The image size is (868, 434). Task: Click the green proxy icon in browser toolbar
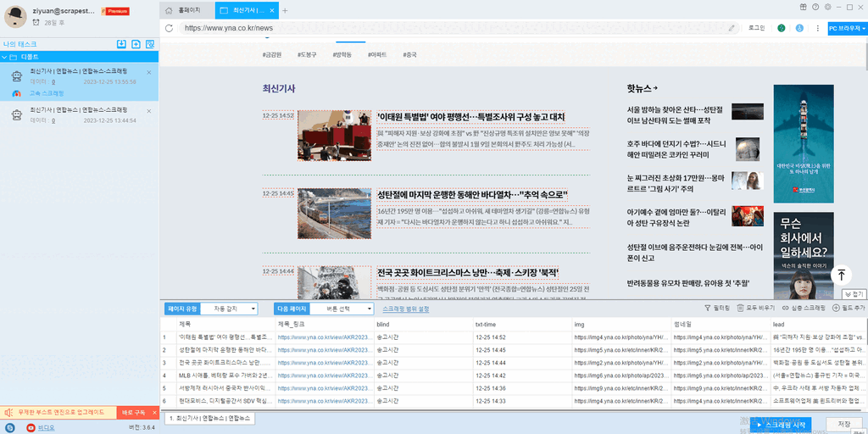pyautogui.click(x=781, y=28)
